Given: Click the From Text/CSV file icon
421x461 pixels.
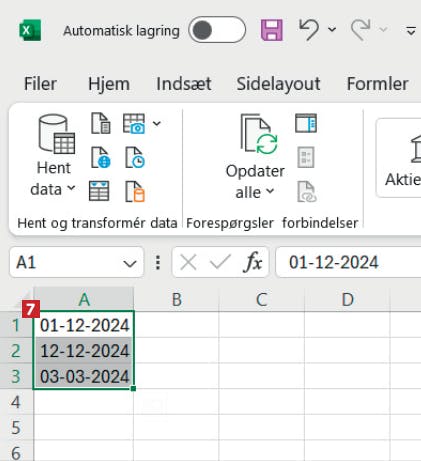Looking at the screenshot, I should (101, 123).
